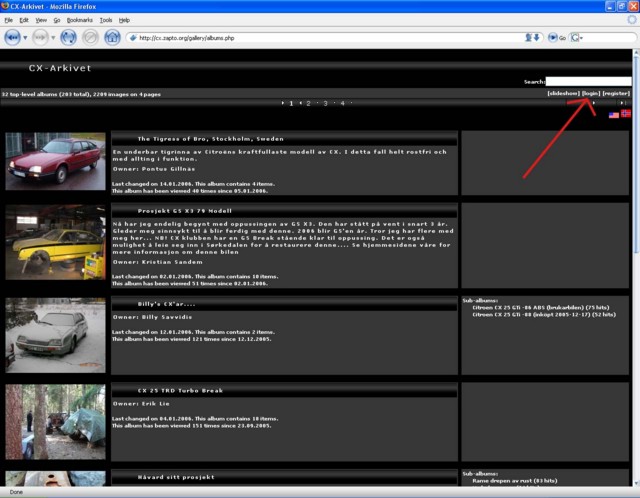The height and width of the screenshot is (498, 640).
Task: Go to gallery page 2
Action: pyautogui.click(x=308, y=103)
